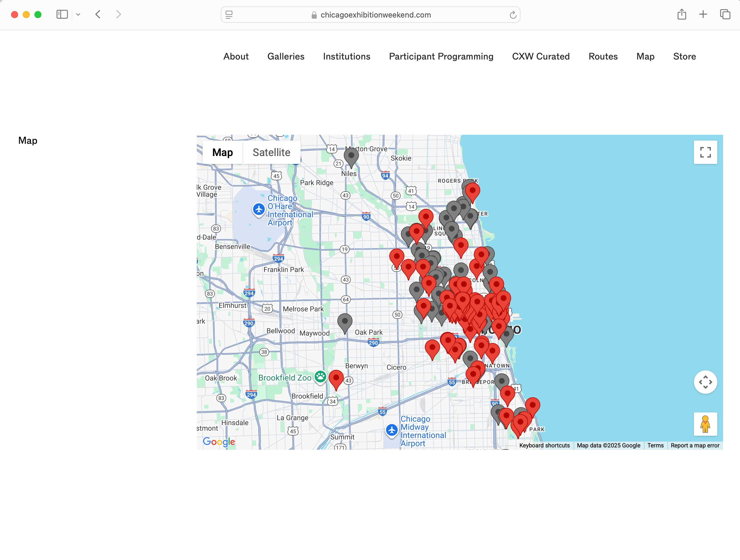The height and width of the screenshot is (560, 740).
Task: Click the Elmhurst map label
Action: coord(232,305)
